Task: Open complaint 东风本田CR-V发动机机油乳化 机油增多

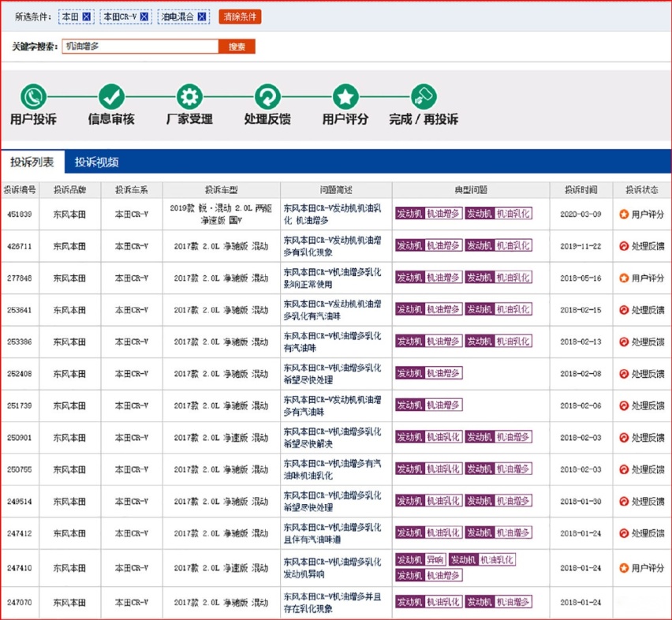Action: (x=332, y=215)
